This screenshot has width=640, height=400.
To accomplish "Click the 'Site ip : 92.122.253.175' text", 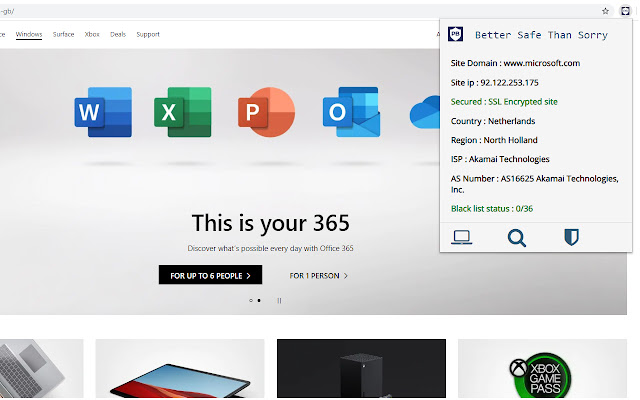I will pyautogui.click(x=494, y=83).
